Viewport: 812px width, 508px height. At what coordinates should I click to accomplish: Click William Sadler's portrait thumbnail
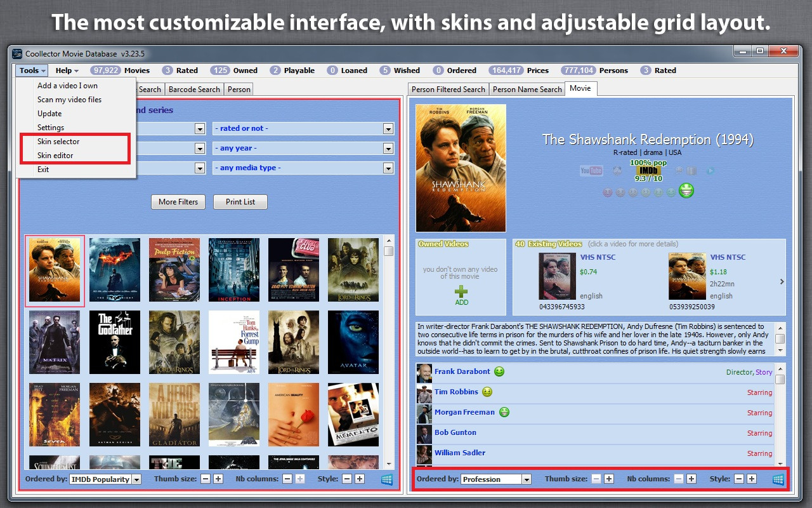point(424,455)
